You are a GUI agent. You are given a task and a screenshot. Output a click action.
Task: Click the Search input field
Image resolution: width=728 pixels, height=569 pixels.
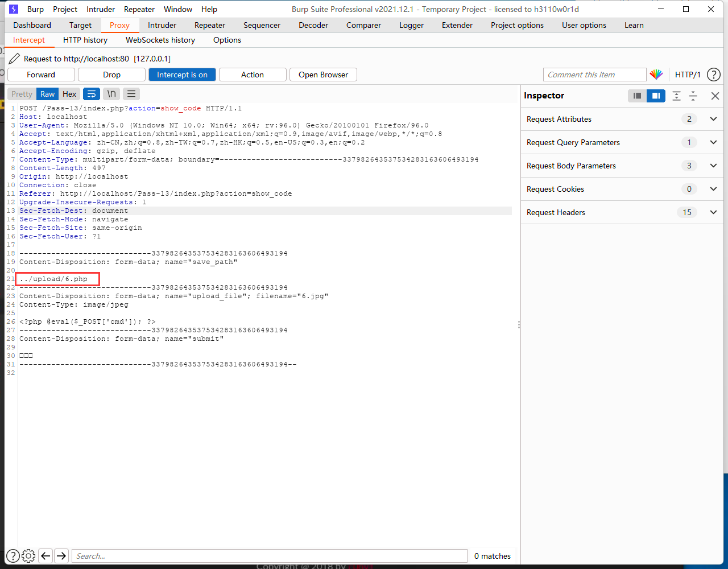(270, 556)
